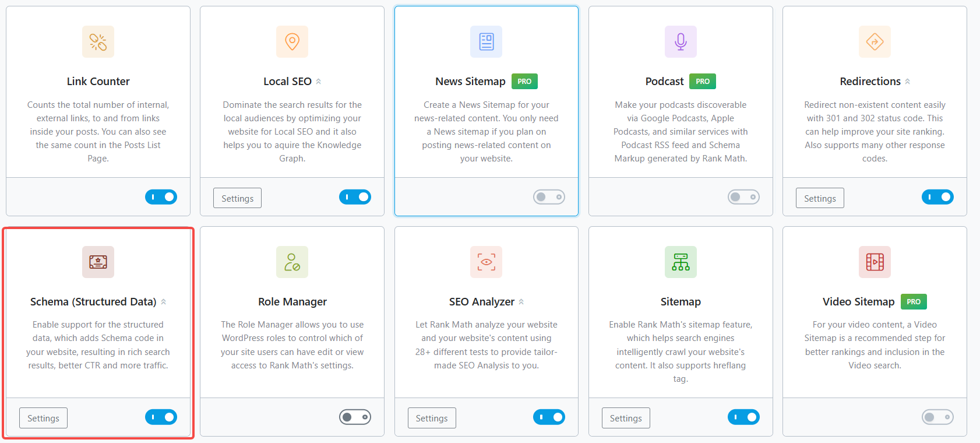The image size is (980, 443).
Task: Enable the Role Manager module toggle
Action: (x=355, y=417)
